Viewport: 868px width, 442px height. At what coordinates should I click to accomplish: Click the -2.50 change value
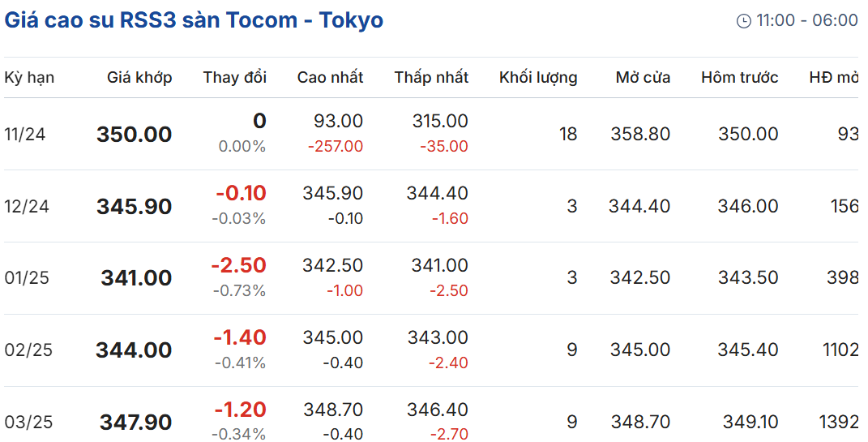click(x=238, y=265)
